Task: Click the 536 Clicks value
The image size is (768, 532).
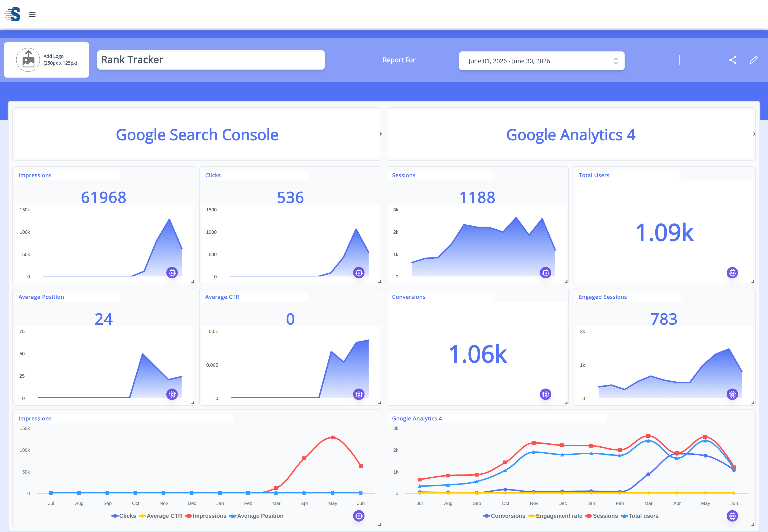Action: coord(290,197)
